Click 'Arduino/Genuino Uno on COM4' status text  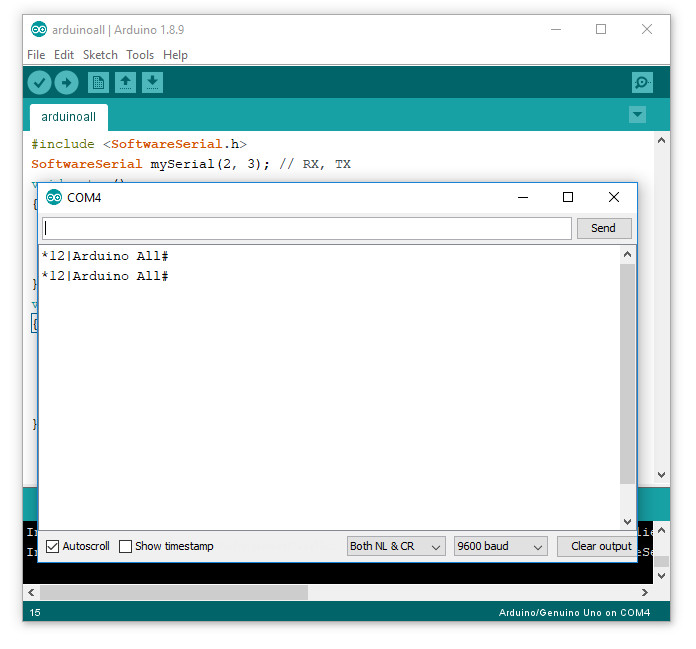pos(574,613)
